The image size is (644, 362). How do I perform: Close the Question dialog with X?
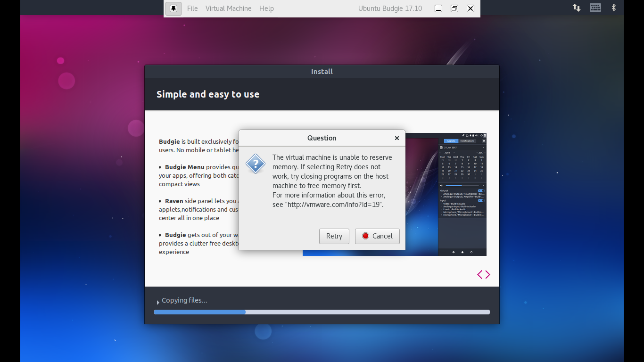pyautogui.click(x=397, y=138)
